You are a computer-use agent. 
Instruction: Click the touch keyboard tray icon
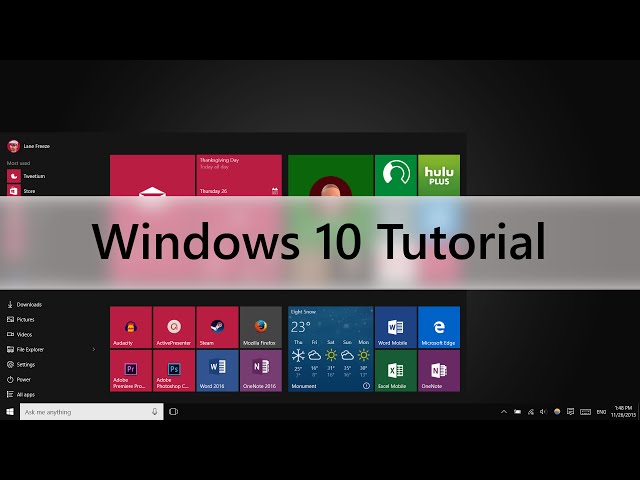585,412
